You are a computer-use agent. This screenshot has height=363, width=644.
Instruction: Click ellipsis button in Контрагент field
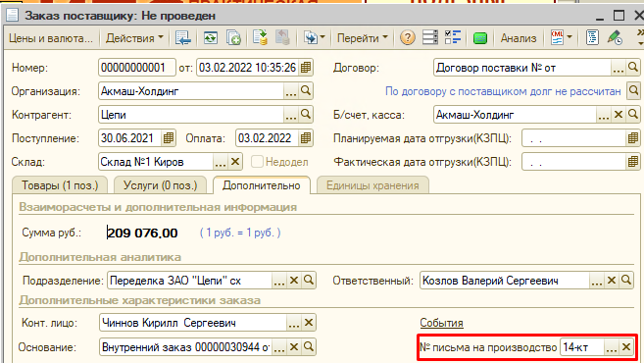coord(291,115)
